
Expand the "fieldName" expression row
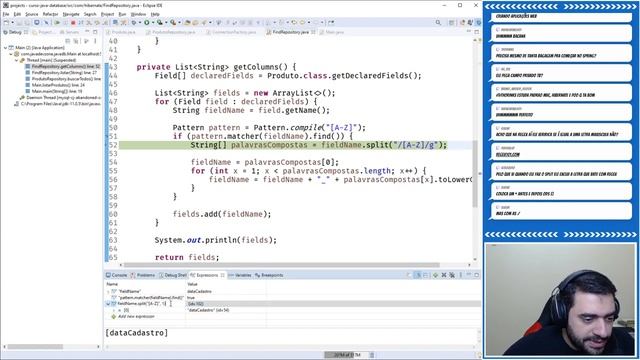(108, 291)
